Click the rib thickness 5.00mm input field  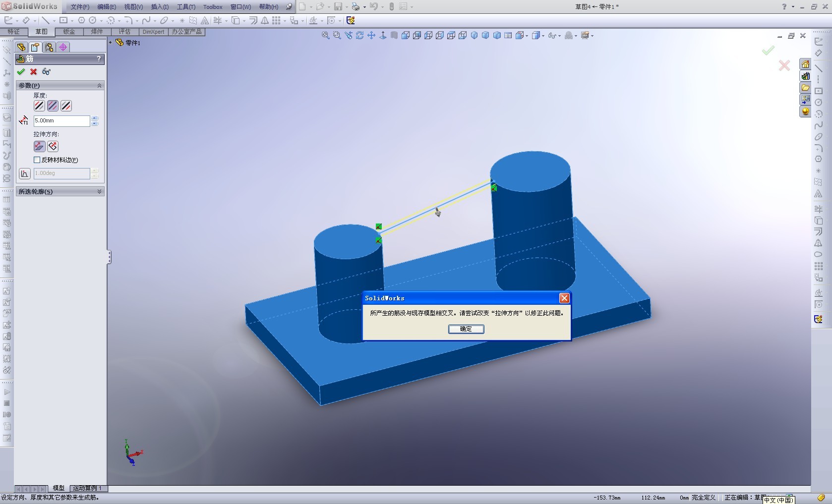point(61,121)
